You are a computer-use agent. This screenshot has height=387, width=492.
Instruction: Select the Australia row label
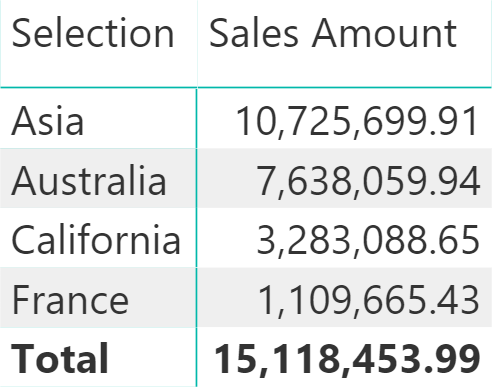(x=89, y=180)
